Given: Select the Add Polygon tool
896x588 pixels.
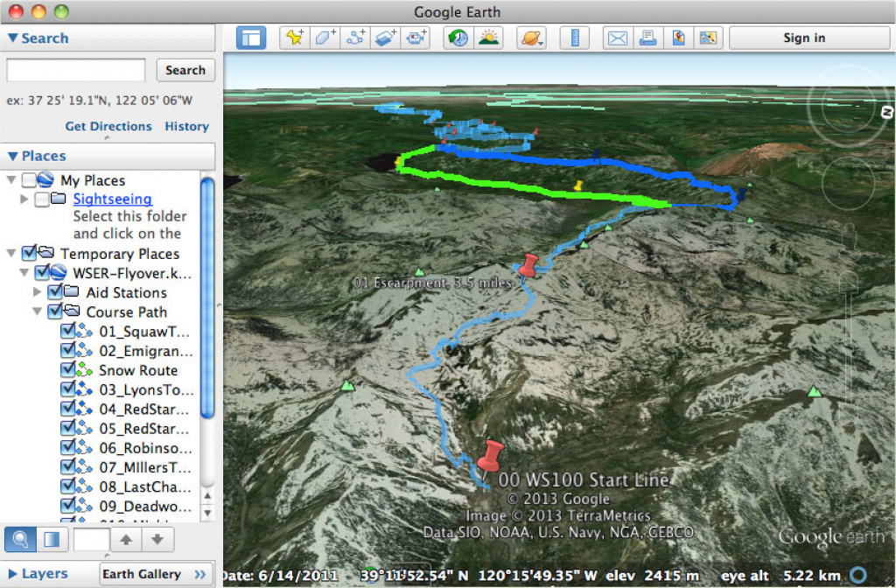Looking at the screenshot, I should pos(325,38).
